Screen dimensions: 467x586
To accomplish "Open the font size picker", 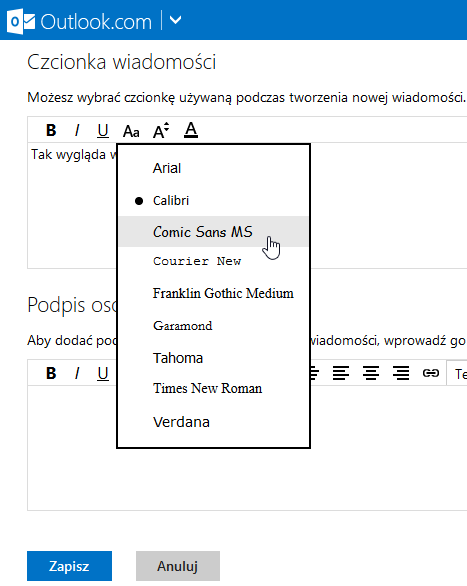I will 161,130.
